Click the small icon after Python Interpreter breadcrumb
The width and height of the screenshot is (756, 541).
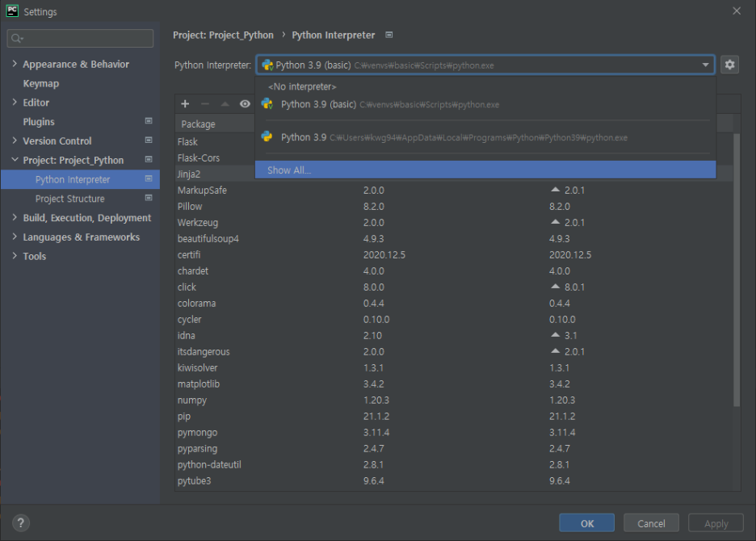389,35
